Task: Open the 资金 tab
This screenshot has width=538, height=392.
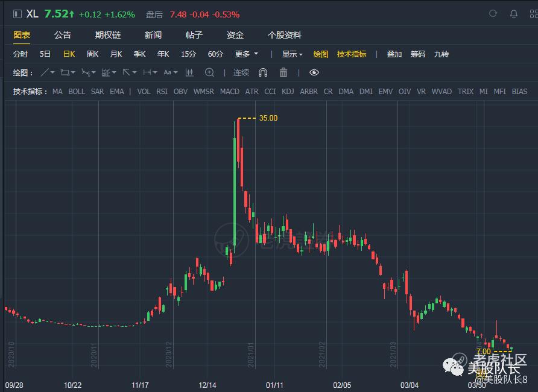Action: tap(235, 35)
